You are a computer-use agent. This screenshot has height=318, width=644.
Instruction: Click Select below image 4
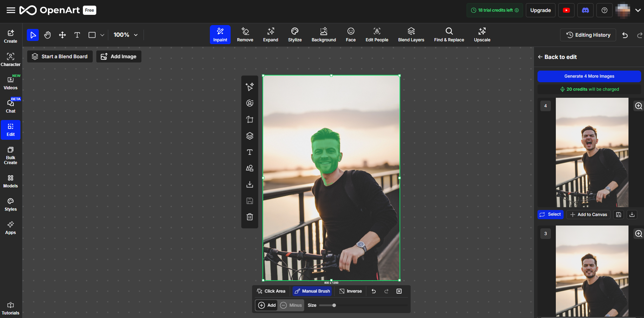[x=550, y=215]
